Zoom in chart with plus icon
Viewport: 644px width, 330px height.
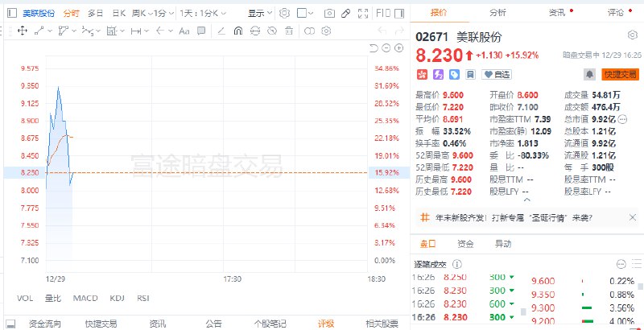tap(398, 48)
